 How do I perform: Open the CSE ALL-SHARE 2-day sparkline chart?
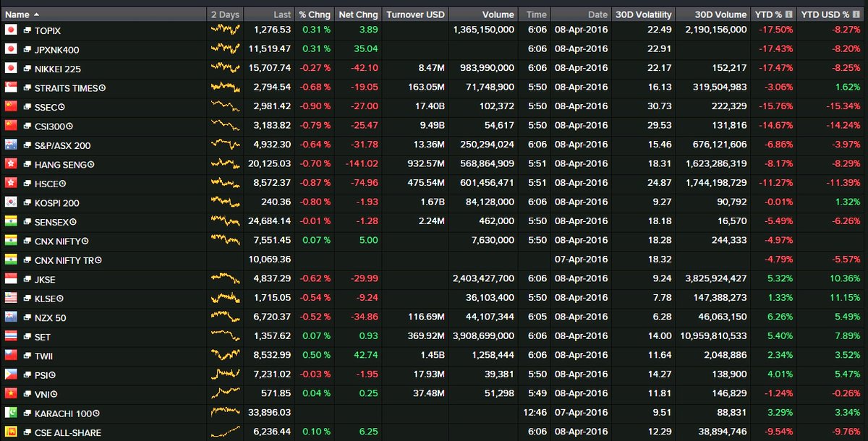coord(225,432)
